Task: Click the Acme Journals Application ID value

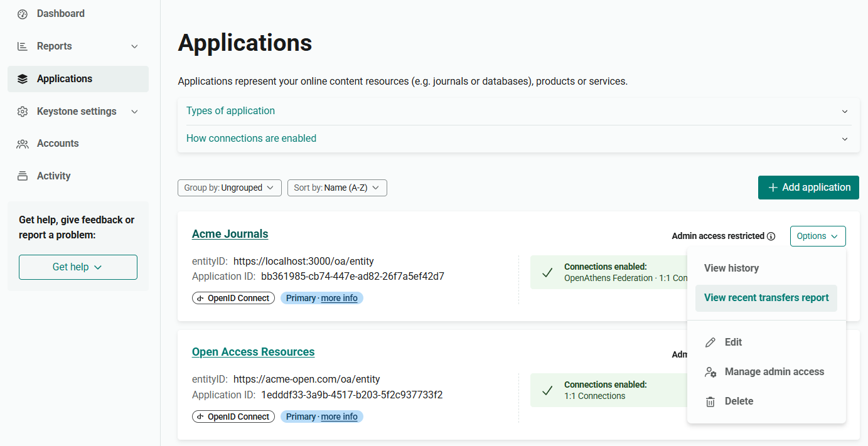Action: 353,277
